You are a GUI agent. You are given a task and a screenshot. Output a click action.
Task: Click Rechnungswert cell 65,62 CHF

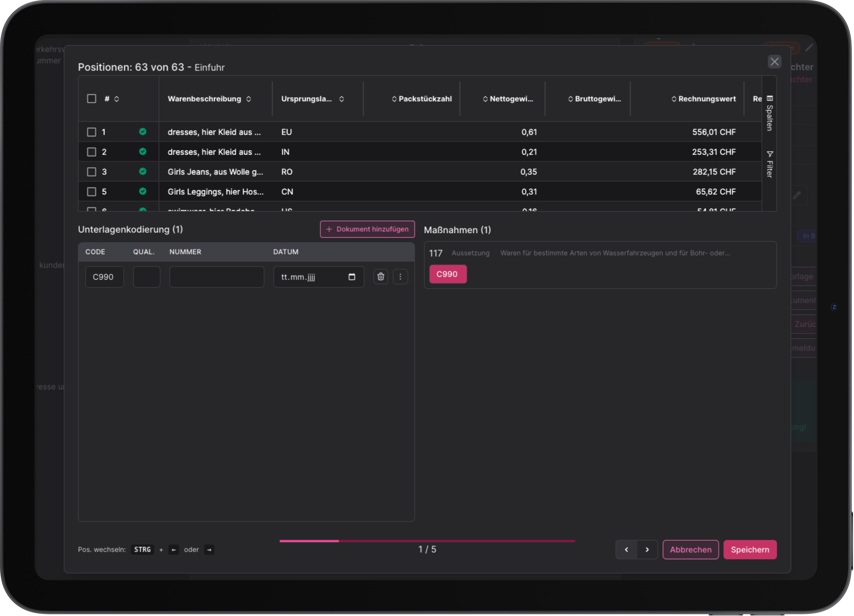[x=716, y=192]
